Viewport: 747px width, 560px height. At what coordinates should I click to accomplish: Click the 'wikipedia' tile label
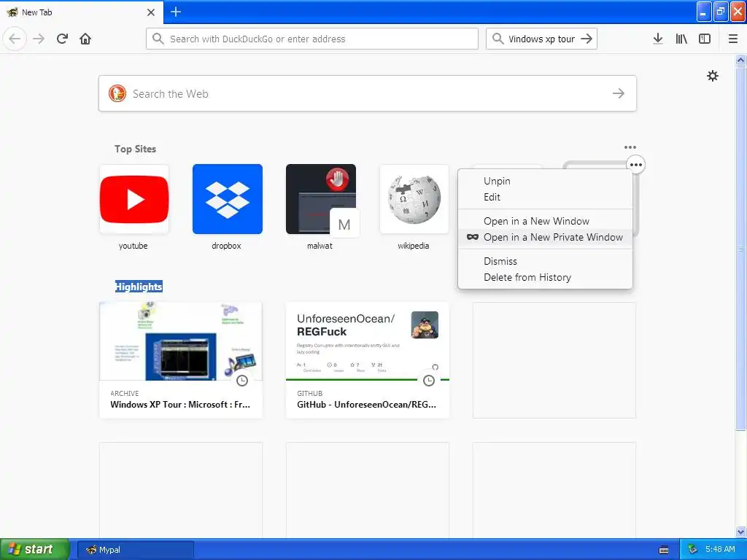coord(414,246)
